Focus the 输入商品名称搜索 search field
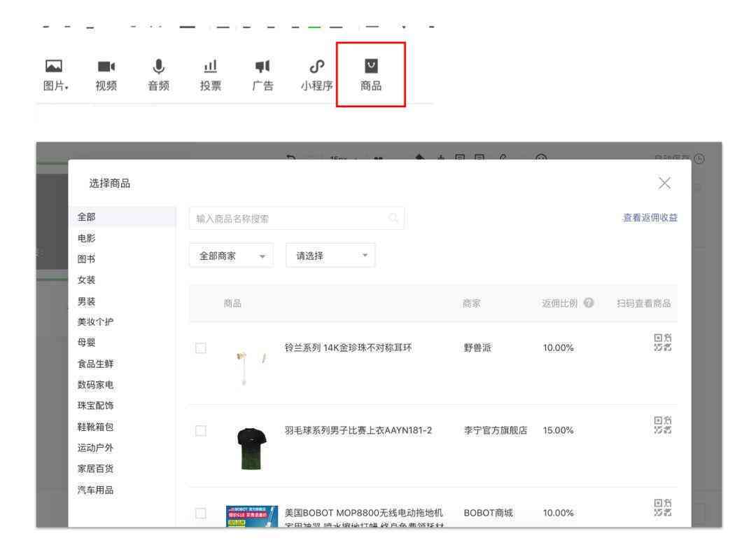Image resolution: width=756 pixels, height=550 pixels. [297, 218]
